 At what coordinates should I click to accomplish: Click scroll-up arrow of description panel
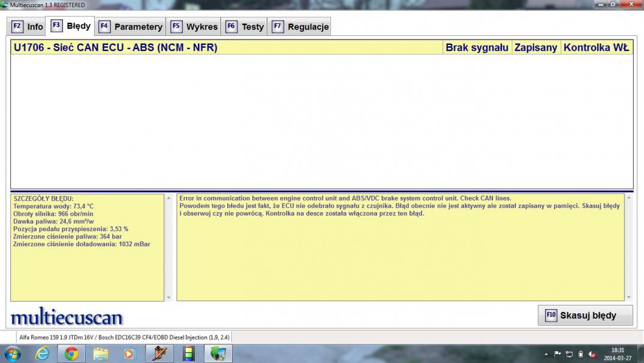(629, 198)
